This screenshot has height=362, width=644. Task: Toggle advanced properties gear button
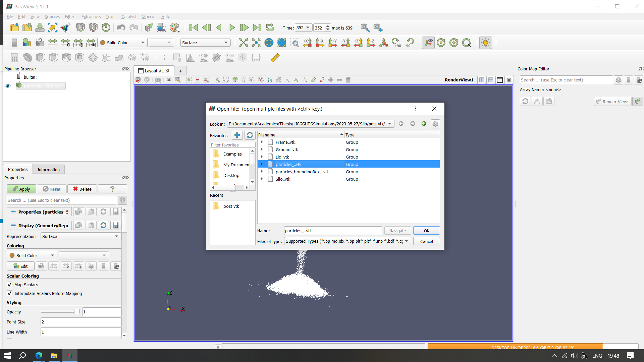[122, 200]
